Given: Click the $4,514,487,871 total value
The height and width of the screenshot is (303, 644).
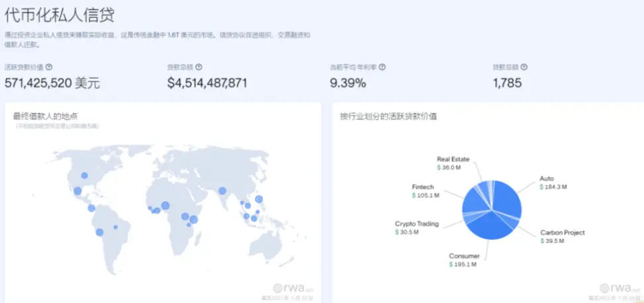Looking at the screenshot, I should click(x=207, y=83).
